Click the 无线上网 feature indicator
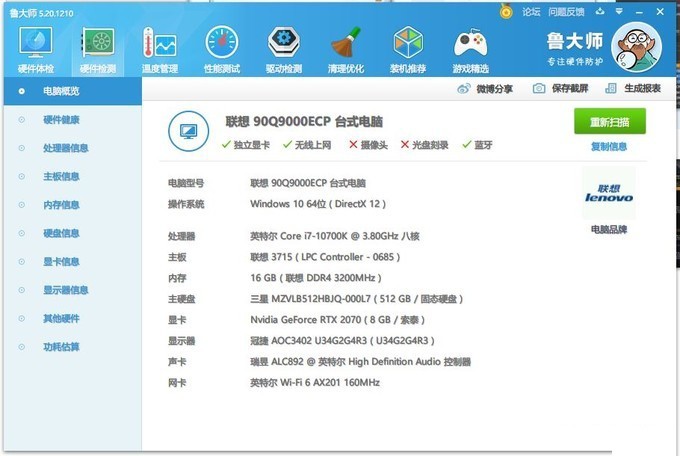 (x=307, y=145)
